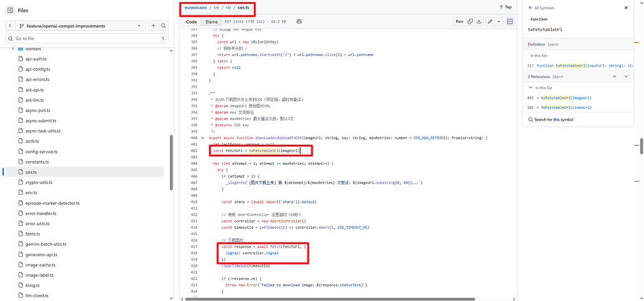Open image-cache.ts file
The height and width of the screenshot is (301, 644).
40,265
